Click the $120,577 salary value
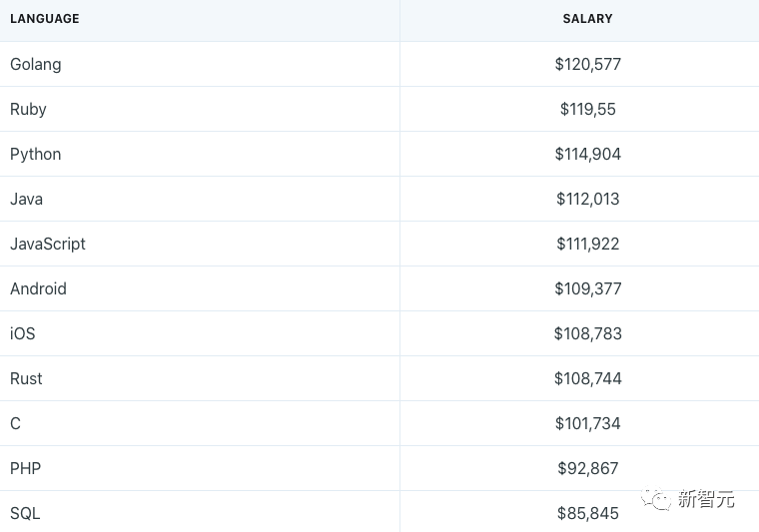This screenshot has height=532, width=759. 588,64
